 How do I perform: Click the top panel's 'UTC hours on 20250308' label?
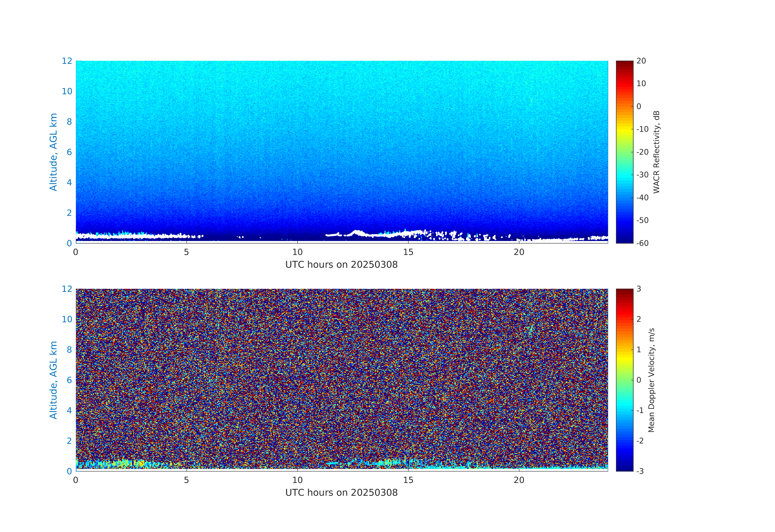[341, 264]
